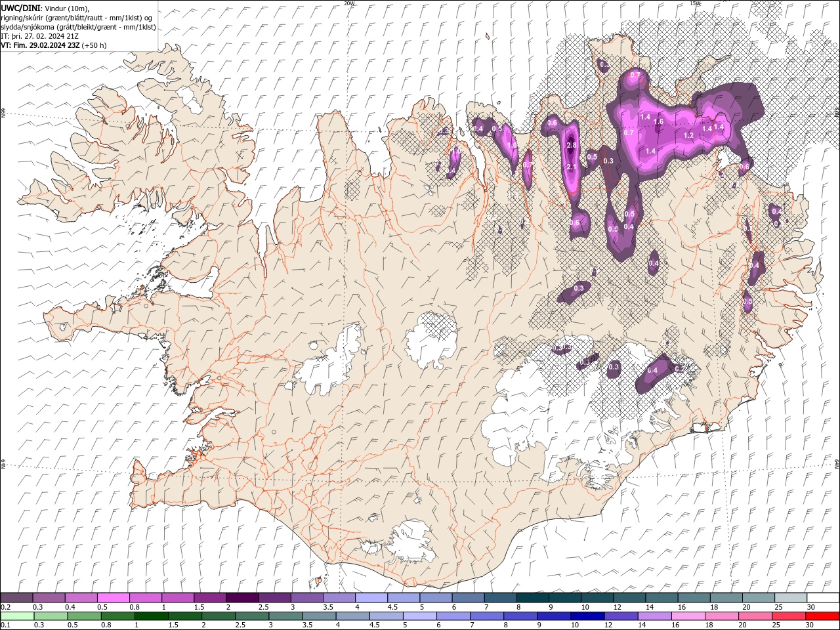Click the 'VT: Fim. 29.02.2024 23Z (+50 h)' line
Image resolution: width=840 pixels, height=630 pixels.
pos(54,45)
